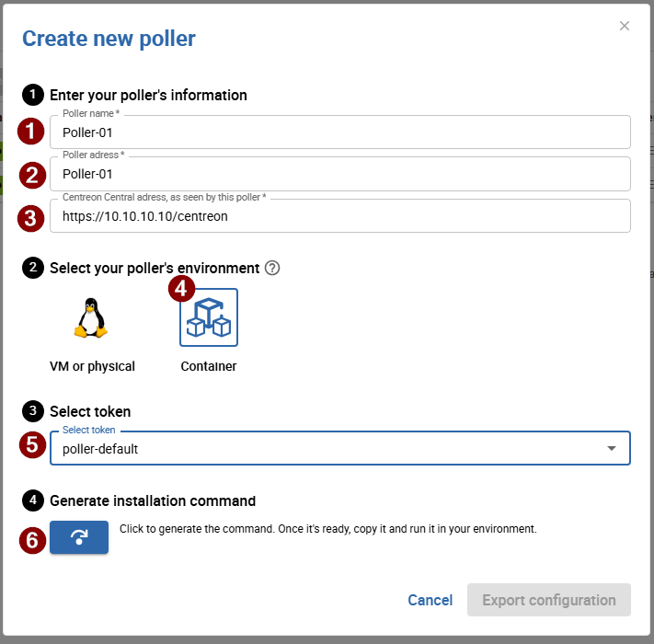The width and height of the screenshot is (654, 644).
Task: Click red annotation marker 6 beside generate button
Action: click(x=32, y=540)
